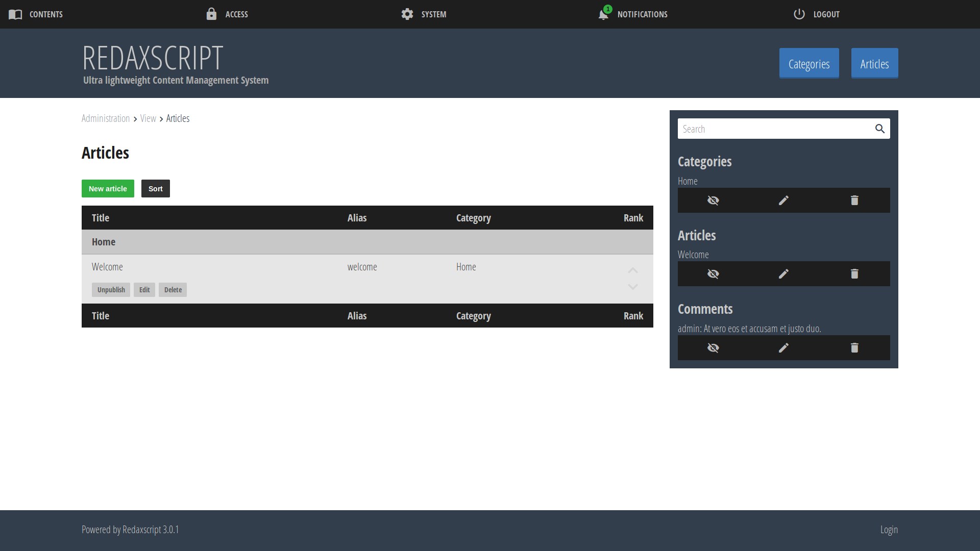
Task: Edit Welcome article via sidebar pencil icon
Action: (783, 274)
